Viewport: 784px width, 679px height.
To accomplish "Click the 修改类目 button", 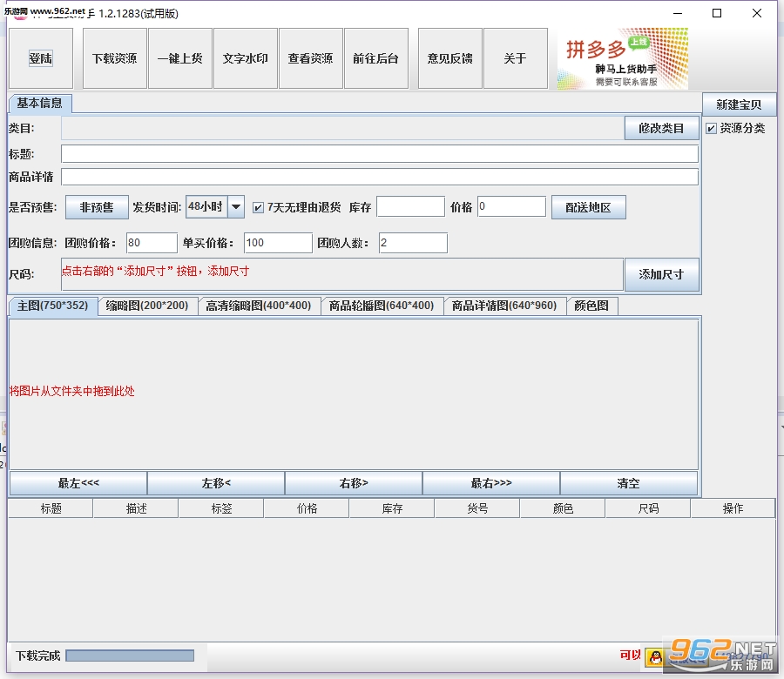I will (661, 129).
